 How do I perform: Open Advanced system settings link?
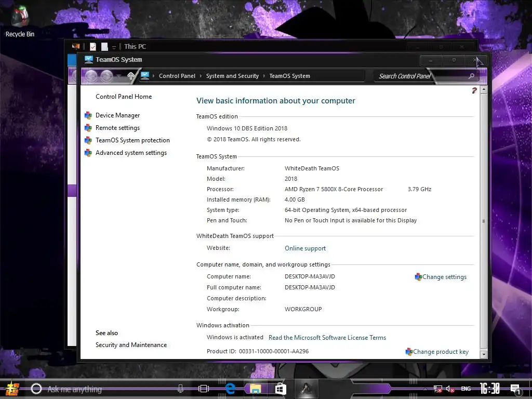point(131,153)
